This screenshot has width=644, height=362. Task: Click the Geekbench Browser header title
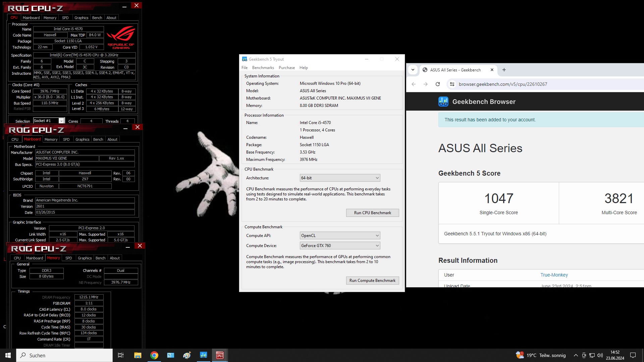point(484,102)
